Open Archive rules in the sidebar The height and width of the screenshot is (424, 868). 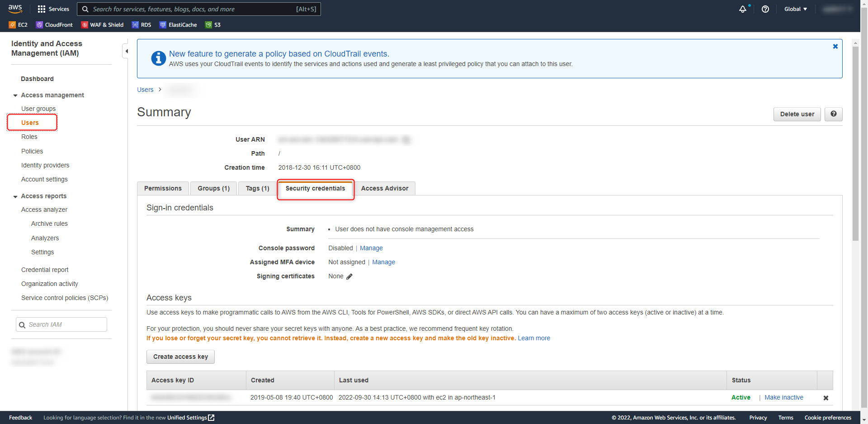[49, 224]
